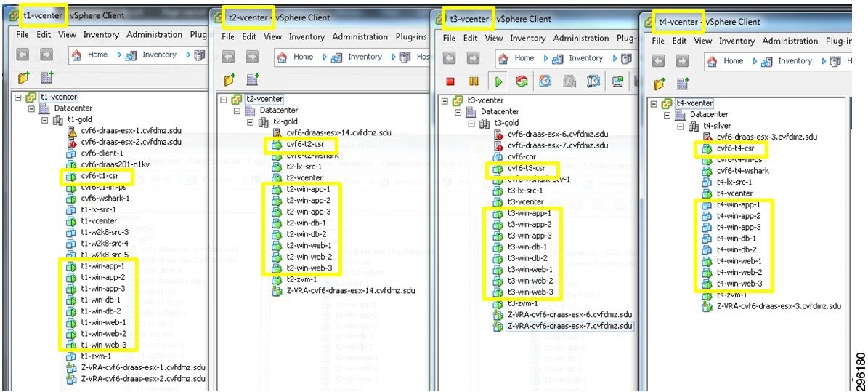This screenshot has height=392, width=868.
Task: Click Inventory breadcrumb in t4-vcenter window
Action: (x=795, y=61)
